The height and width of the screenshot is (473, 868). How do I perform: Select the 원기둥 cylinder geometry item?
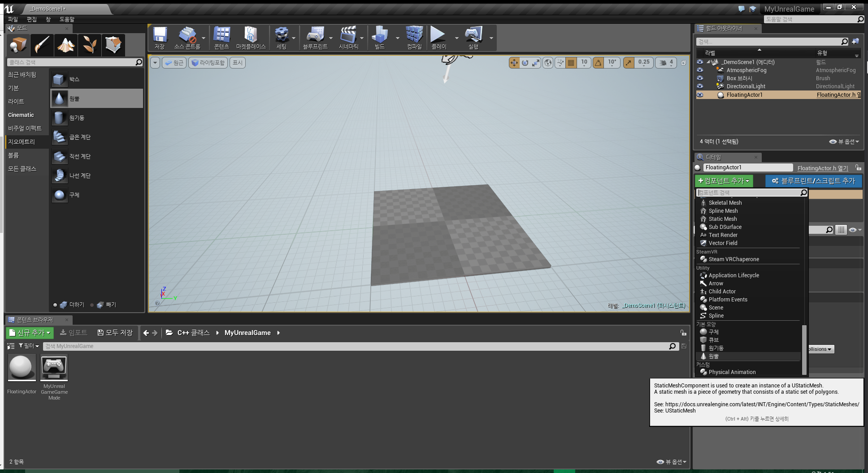click(x=96, y=118)
